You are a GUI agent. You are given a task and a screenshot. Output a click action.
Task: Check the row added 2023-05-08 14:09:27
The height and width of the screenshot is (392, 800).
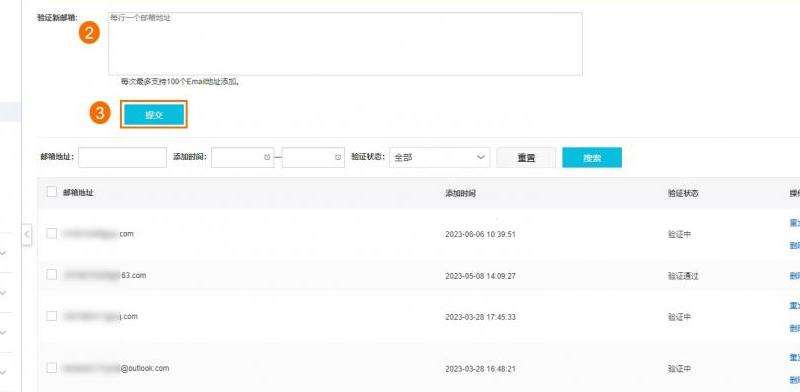[52, 275]
